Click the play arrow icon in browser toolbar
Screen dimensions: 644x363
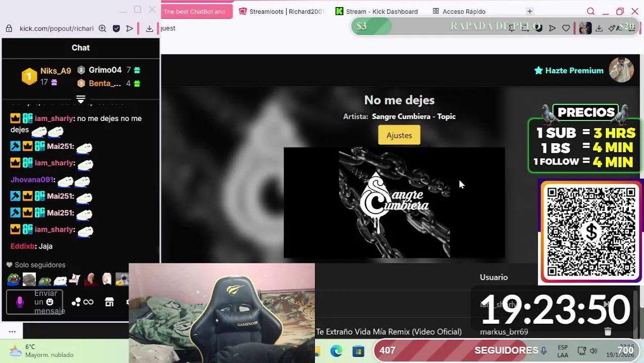click(x=552, y=28)
